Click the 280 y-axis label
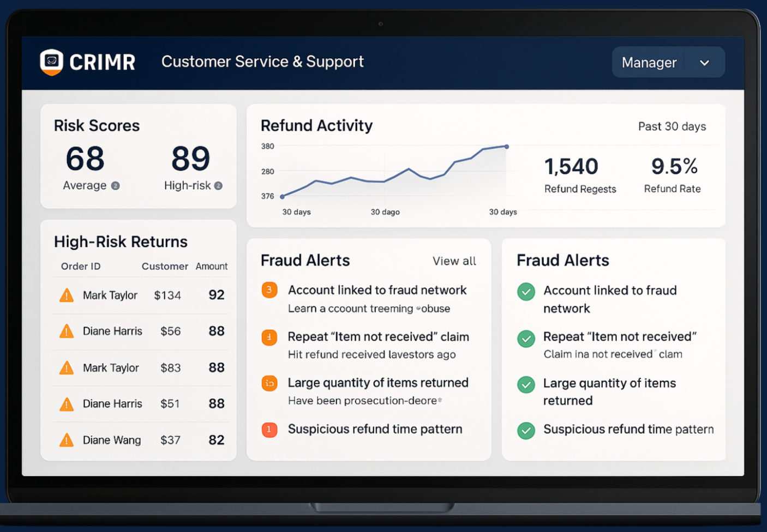Screen dimensions: 767x532 268,171
